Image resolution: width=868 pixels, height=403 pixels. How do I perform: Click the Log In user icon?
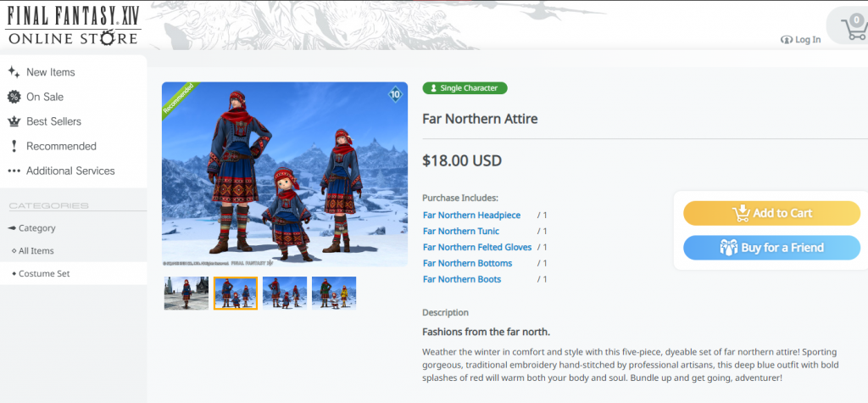(786, 40)
